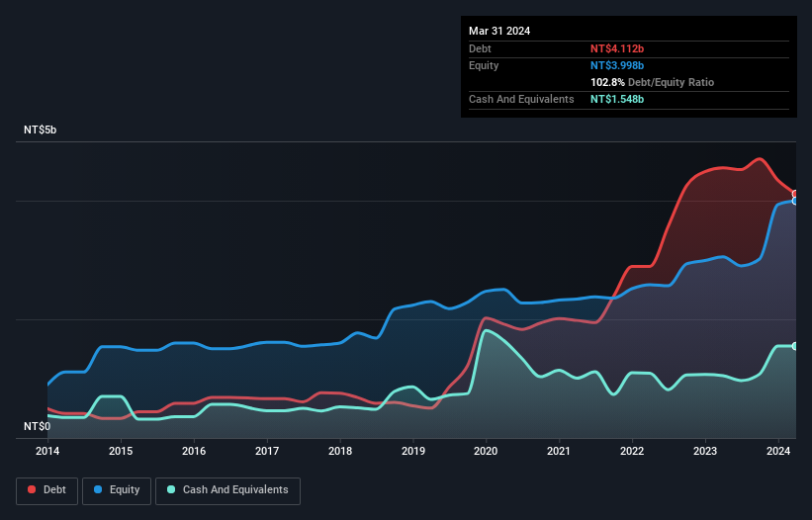Click the 2022 x-axis label

632,451
